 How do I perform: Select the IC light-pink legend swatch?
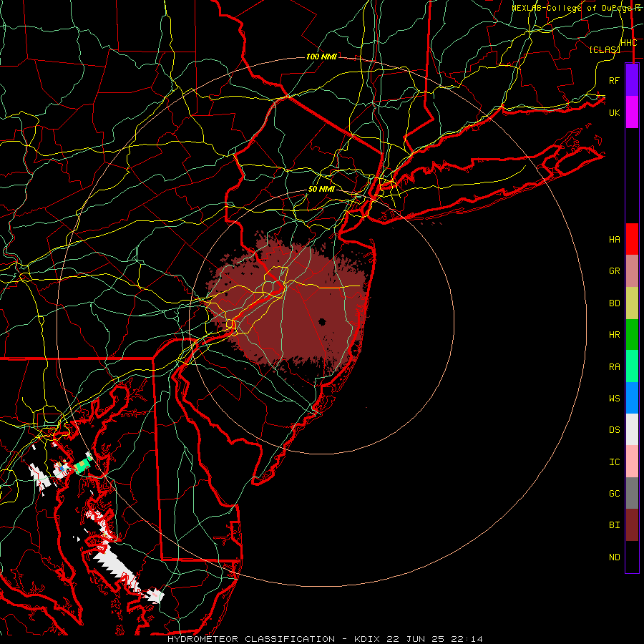(x=632, y=462)
